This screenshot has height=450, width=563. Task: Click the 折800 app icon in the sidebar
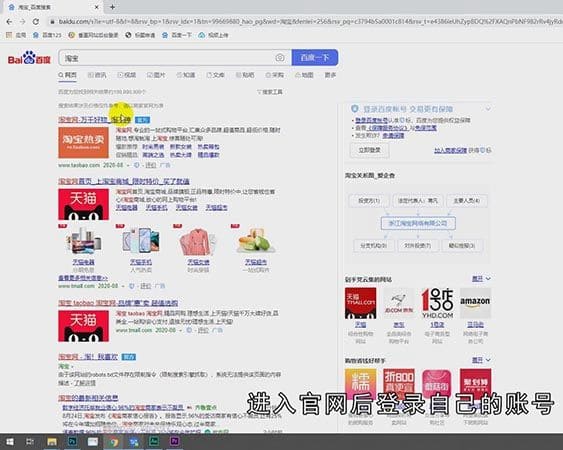[399, 384]
